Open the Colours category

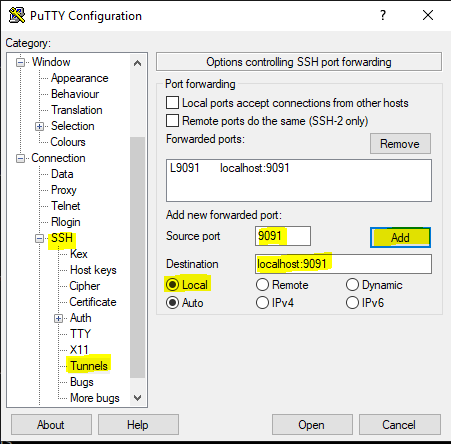[x=68, y=142]
